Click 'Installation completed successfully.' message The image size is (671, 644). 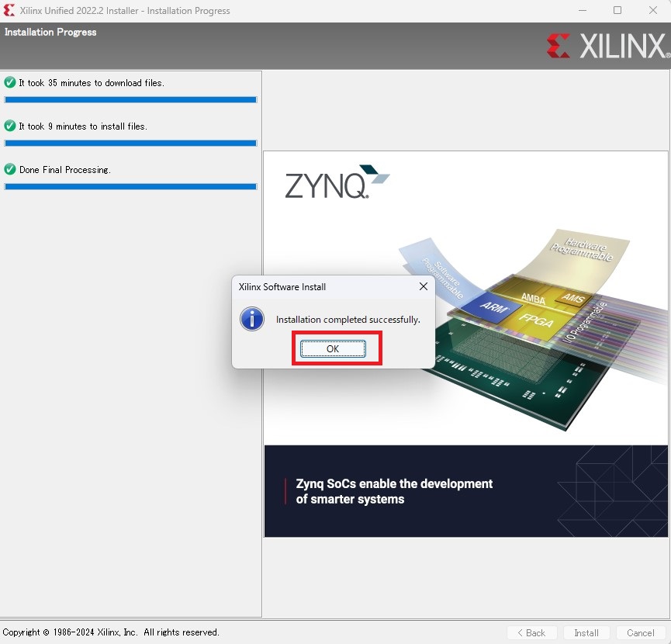point(348,320)
